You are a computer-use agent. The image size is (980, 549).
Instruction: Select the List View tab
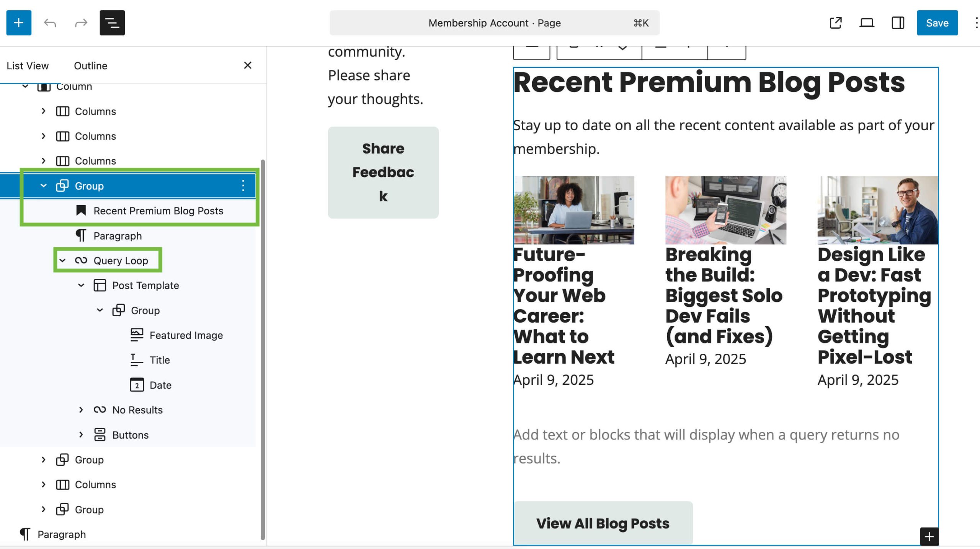pos(28,66)
